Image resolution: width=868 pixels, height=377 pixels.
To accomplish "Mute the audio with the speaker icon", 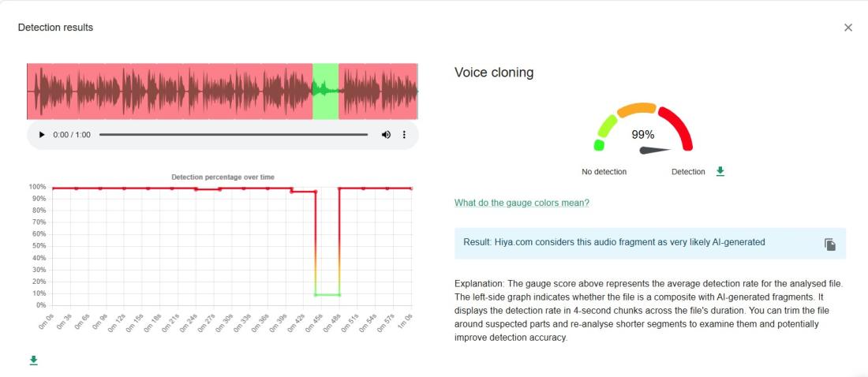I will click(x=386, y=135).
